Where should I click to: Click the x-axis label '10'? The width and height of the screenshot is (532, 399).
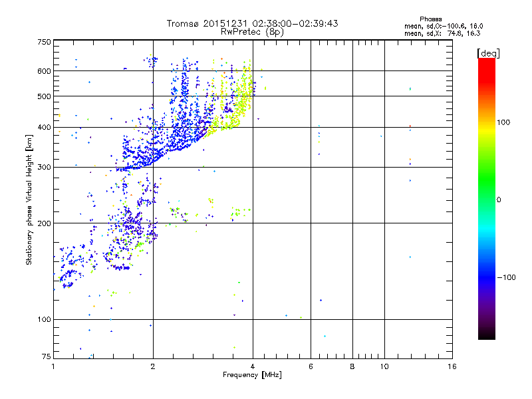384,366
